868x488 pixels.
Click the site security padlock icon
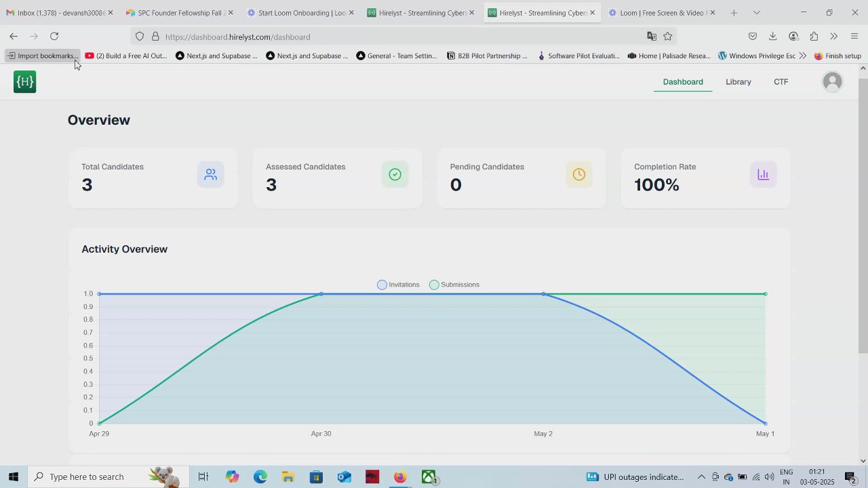coord(155,37)
